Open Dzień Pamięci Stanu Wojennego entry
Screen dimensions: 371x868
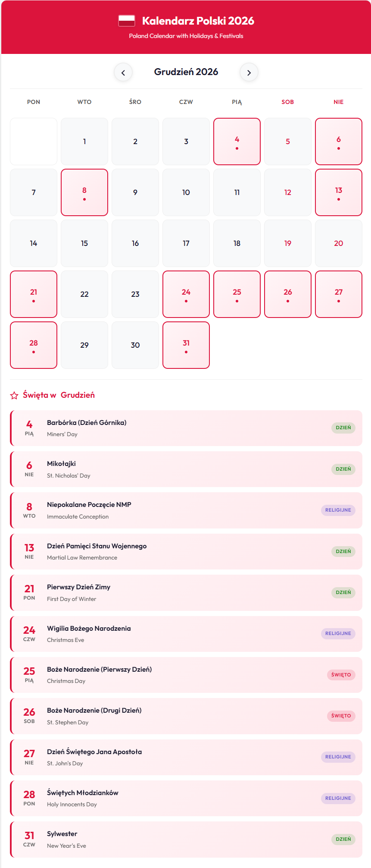tap(186, 551)
